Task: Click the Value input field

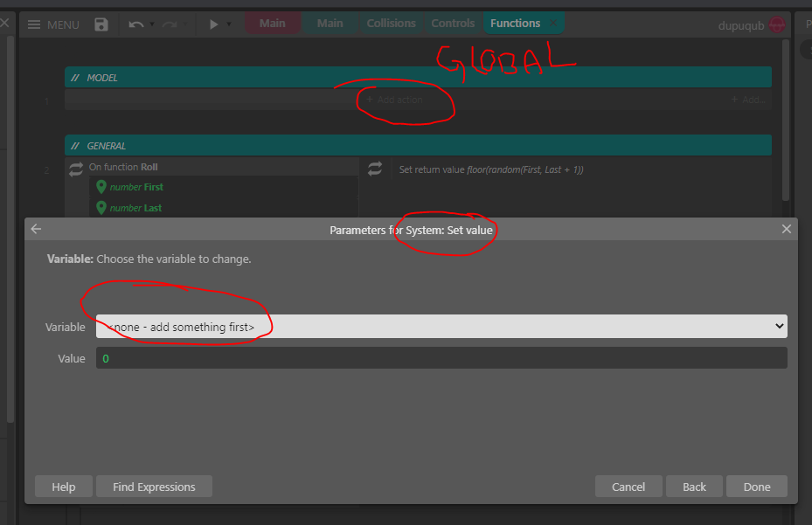Action: pos(441,358)
